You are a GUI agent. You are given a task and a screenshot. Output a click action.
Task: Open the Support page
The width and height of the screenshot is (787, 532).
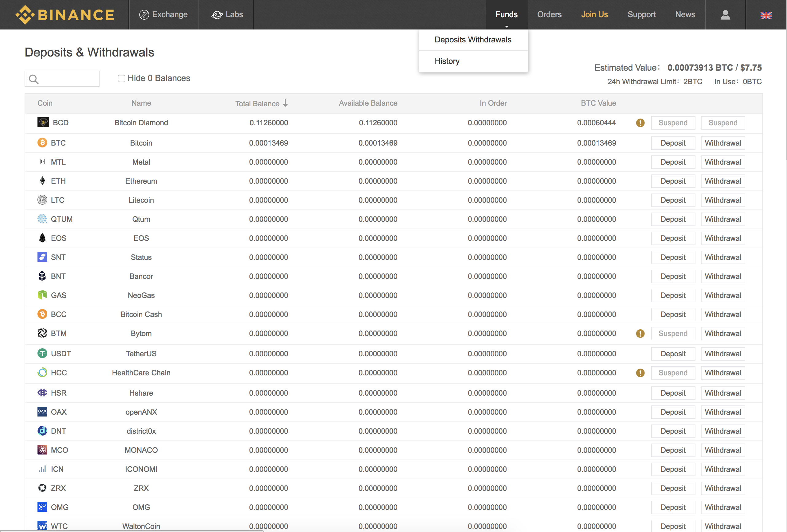(x=641, y=14)
